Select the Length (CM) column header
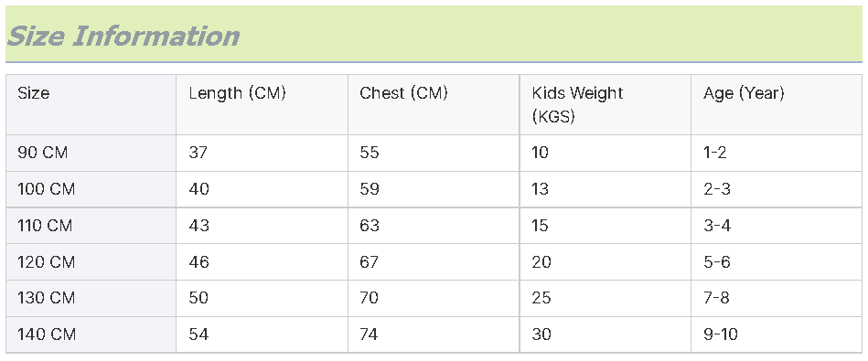The height and width of the screenshot is (361, 868). click(x=238, y=93)
